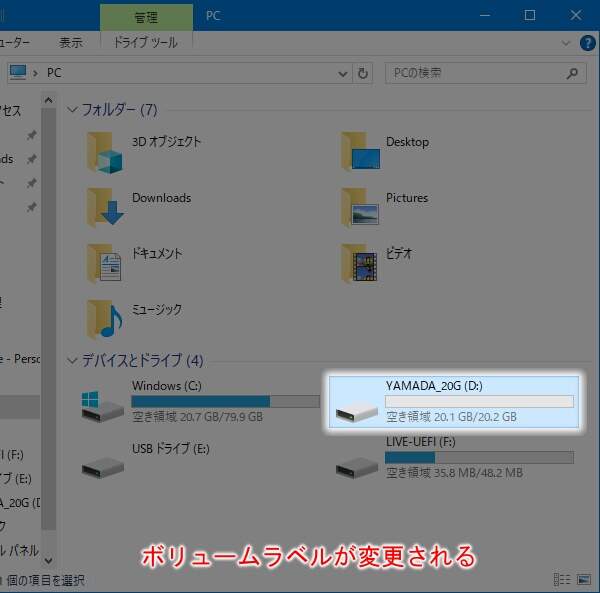
Task: Select the USB ドライブ (E:) drive icon
Action: click(x=103, y=467)
